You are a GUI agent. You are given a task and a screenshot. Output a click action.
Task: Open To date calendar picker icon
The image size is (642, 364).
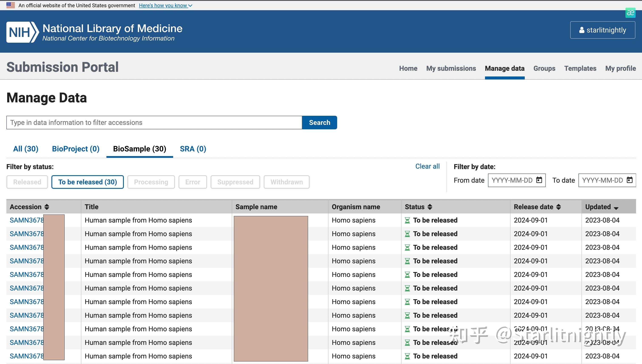point(629,180)
